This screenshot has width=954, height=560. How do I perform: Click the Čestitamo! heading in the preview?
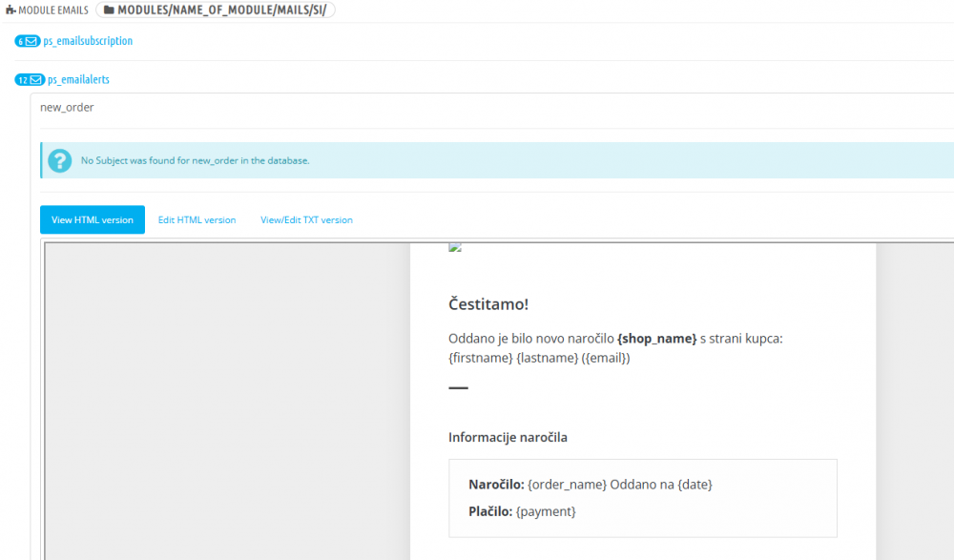488,303
